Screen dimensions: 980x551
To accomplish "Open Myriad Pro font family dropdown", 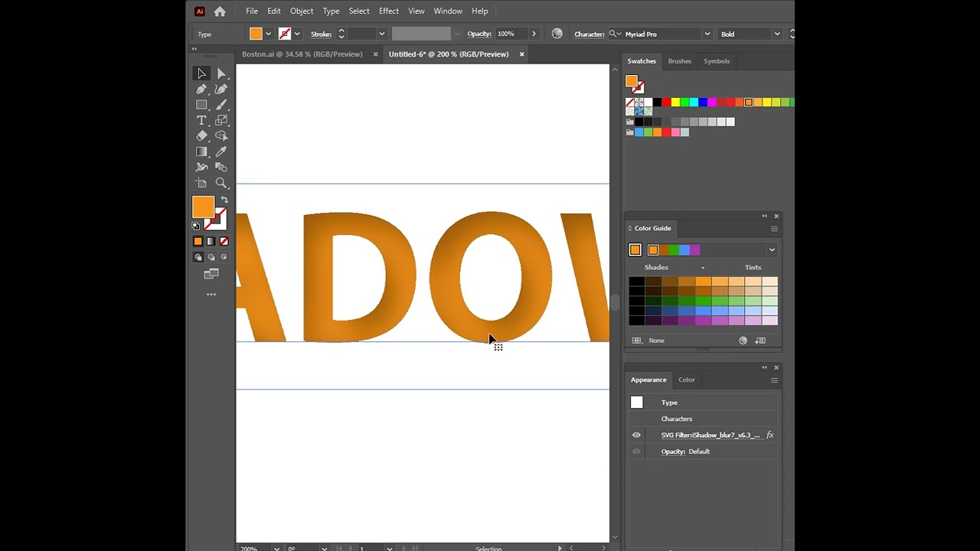I will (707, 34).
